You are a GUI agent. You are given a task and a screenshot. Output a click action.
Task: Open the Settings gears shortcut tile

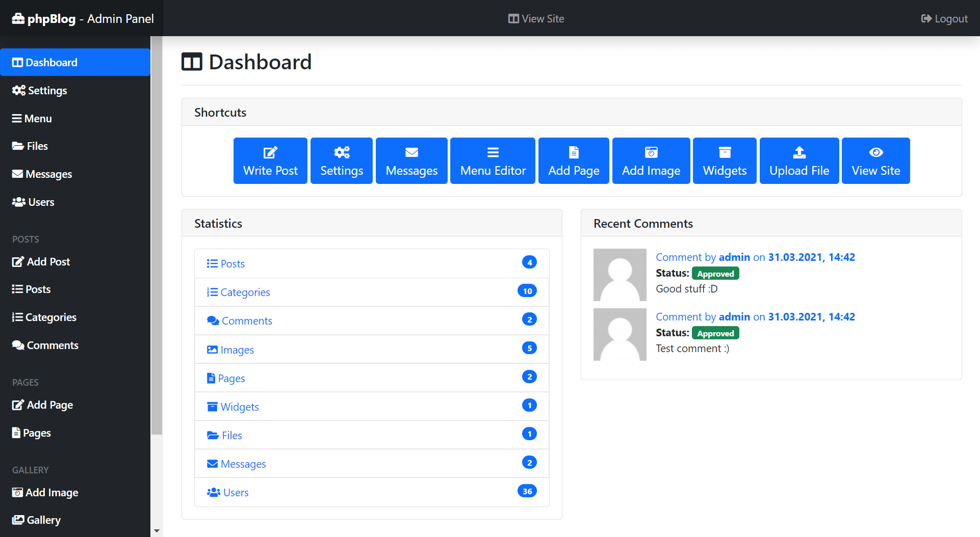341,161
